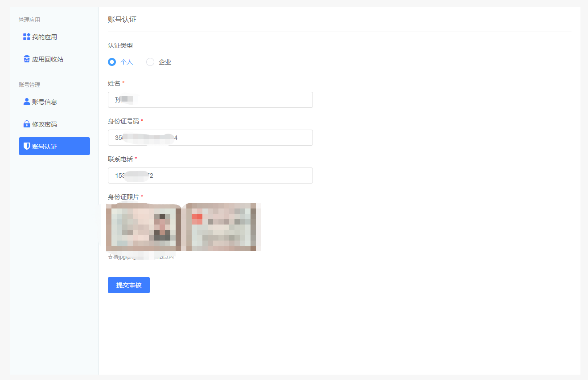
Task: Click inside the 姓名 input field
Action: point(210,100)
